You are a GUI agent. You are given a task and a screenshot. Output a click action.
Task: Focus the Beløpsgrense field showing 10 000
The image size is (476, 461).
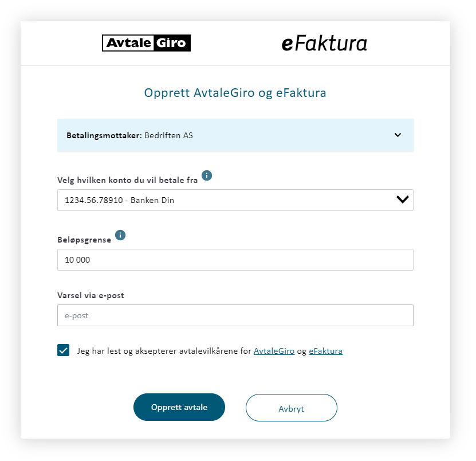235,260
